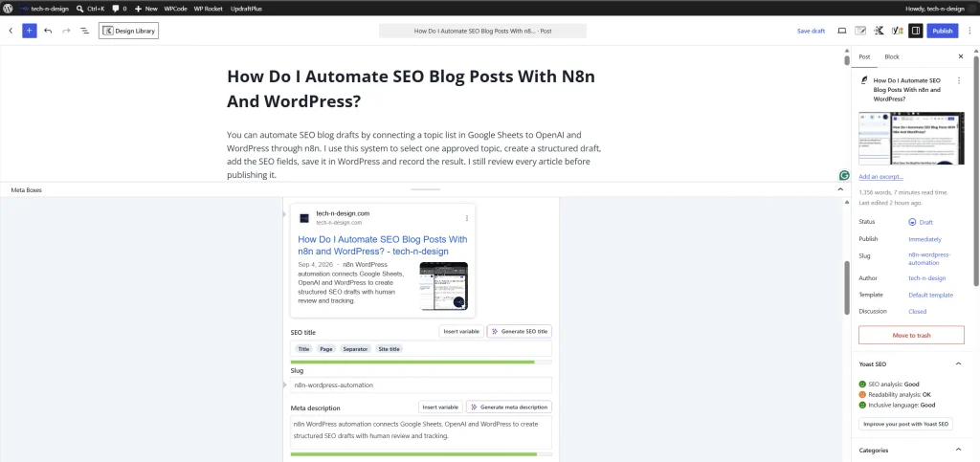Screen dimensions: 980x462
Task: Save the post as draft
Action: pos(811,31)
